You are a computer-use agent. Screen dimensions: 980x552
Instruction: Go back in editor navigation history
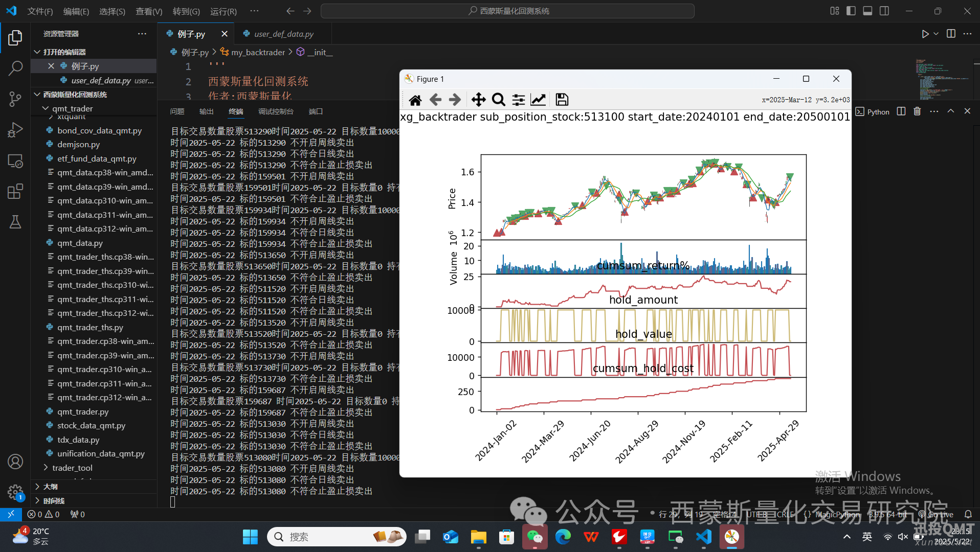(291, 11)
